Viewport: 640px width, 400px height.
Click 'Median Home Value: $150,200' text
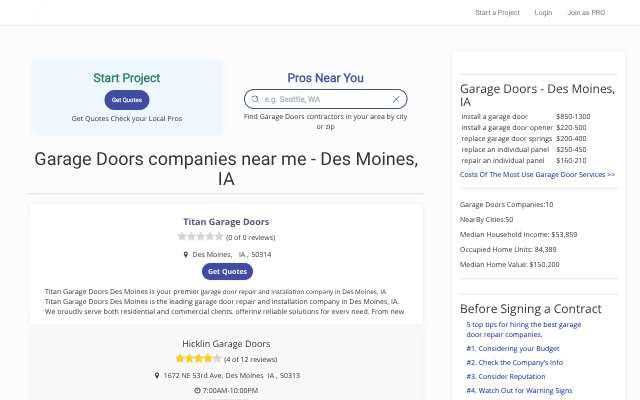point(510,264)
